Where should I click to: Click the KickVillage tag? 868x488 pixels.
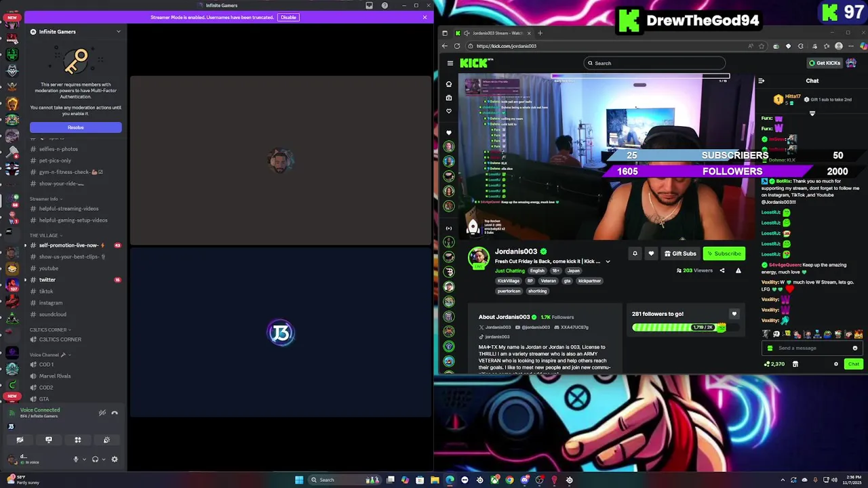(509, 281)
